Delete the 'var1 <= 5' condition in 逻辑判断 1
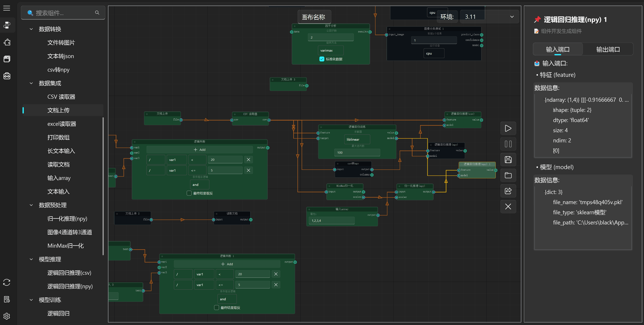The image size is (644, 325). [x=276, y=285]
